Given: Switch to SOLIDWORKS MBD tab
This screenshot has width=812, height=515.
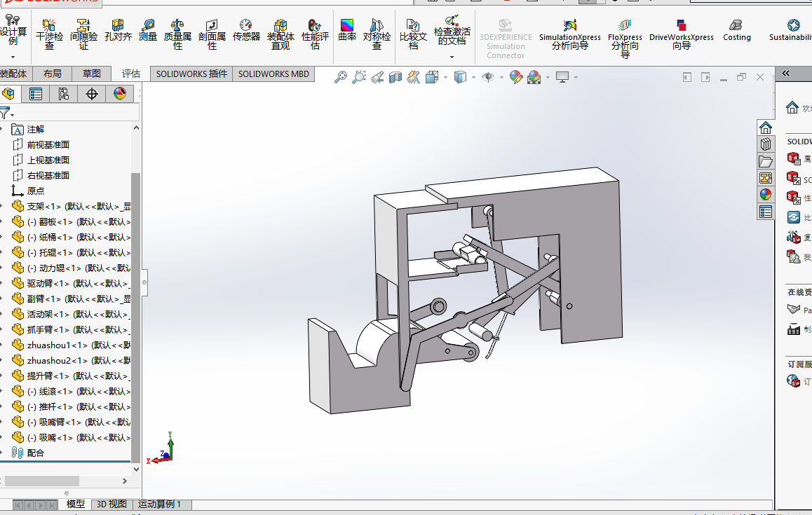Looking at the screenshot, I should click(273, 74).
